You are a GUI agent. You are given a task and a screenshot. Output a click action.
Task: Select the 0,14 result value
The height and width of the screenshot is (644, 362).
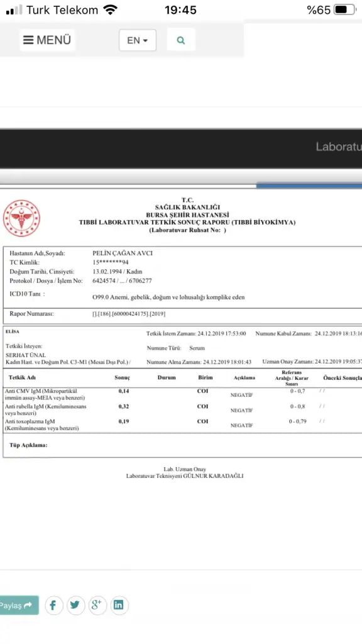pos(124,391)
